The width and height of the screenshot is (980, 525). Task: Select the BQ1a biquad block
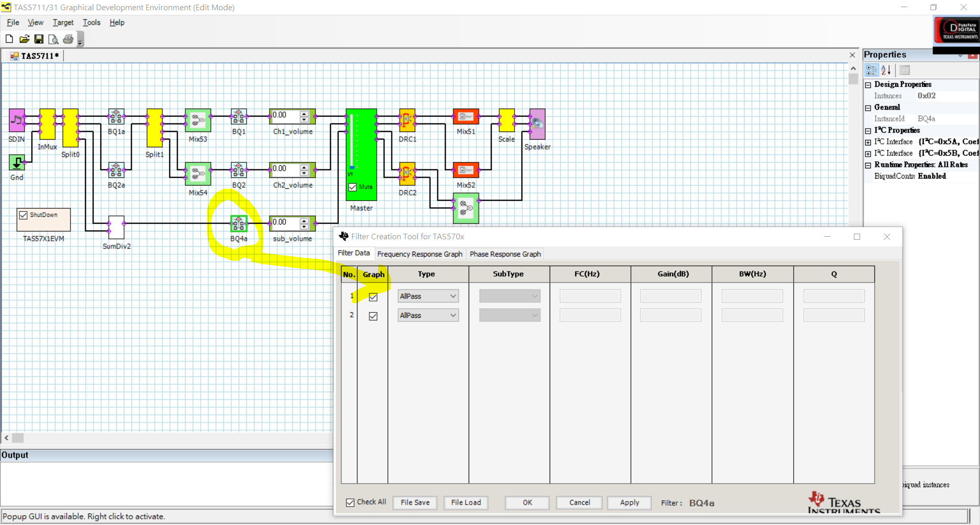pos(116,116)
